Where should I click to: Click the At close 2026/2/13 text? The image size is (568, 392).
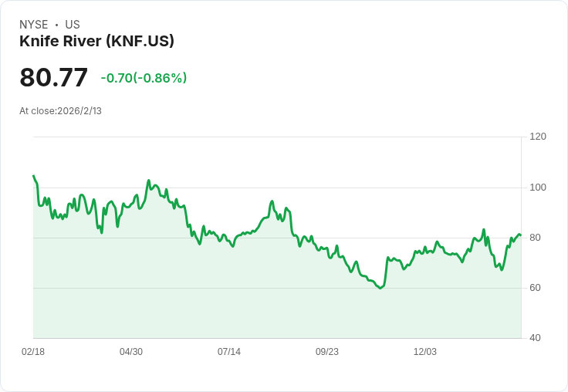pyautogui.click(x=60, y=111)
